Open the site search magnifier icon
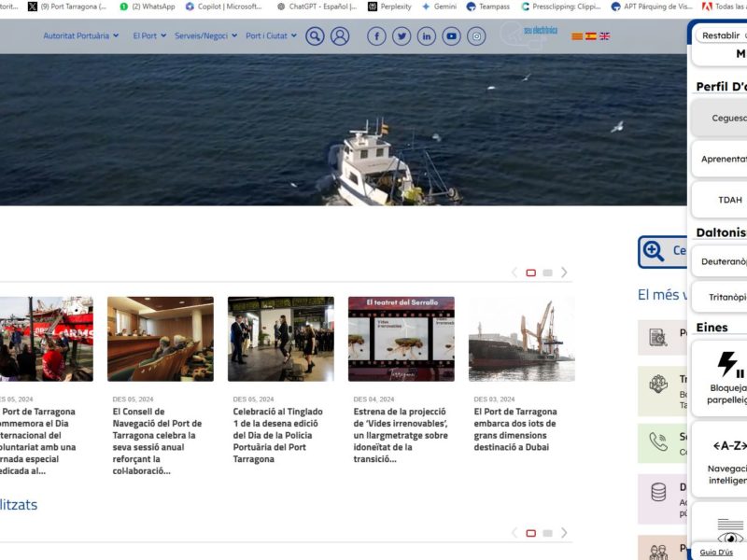 [315, 36]
